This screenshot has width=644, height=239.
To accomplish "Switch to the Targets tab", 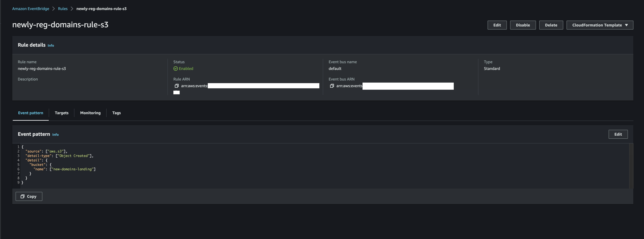I will [62, 113].
